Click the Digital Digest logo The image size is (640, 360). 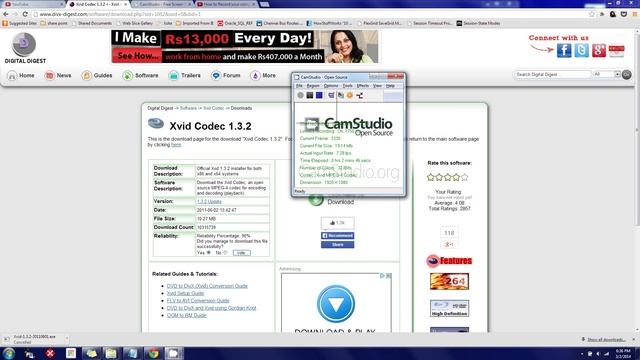pyautogui.click(x=24, y=48)
